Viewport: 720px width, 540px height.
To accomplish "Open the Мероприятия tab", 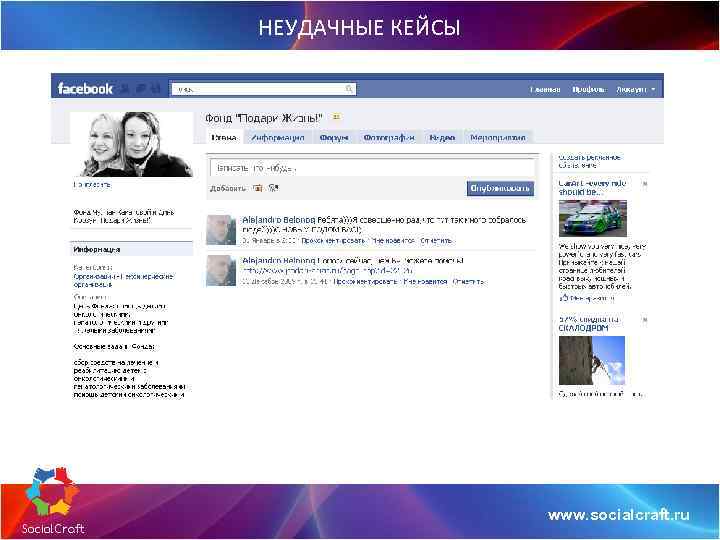I will pyautogui.click(x=498, y=137).
